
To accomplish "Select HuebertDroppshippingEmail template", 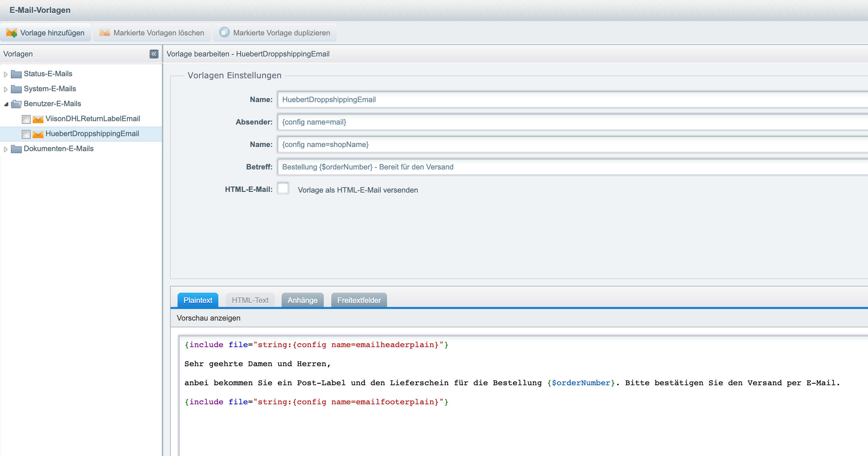I will pos(92,133).
